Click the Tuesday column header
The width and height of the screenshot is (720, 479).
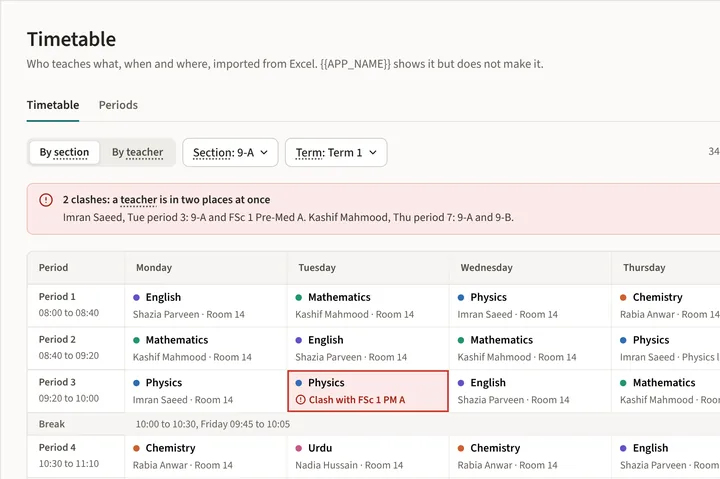click(368, 268)
